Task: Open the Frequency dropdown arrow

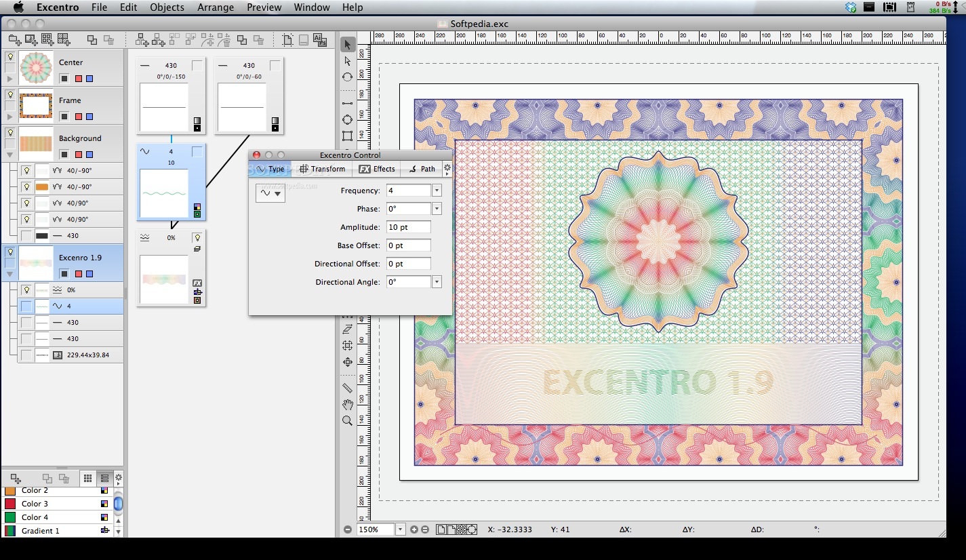Action: pyautogui.click(x=437, y=191)
